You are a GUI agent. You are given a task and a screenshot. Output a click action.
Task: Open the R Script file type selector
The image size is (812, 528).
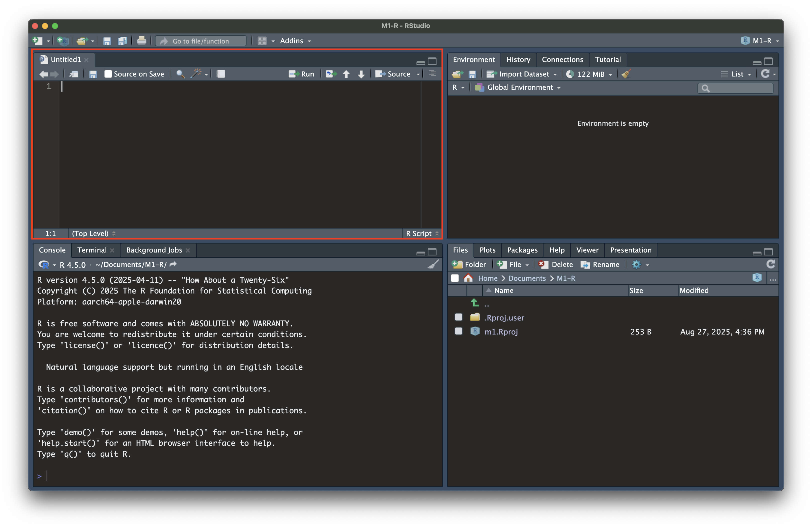click(422, 234)
